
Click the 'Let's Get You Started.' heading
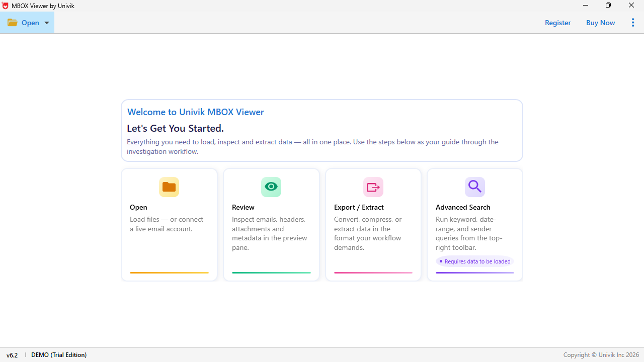click(x=175, y=128)
